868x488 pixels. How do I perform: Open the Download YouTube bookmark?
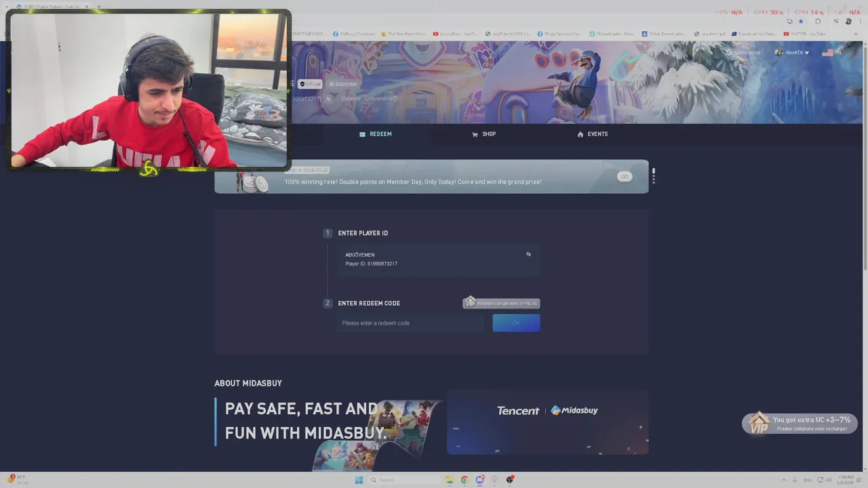(x=755, y=33)
